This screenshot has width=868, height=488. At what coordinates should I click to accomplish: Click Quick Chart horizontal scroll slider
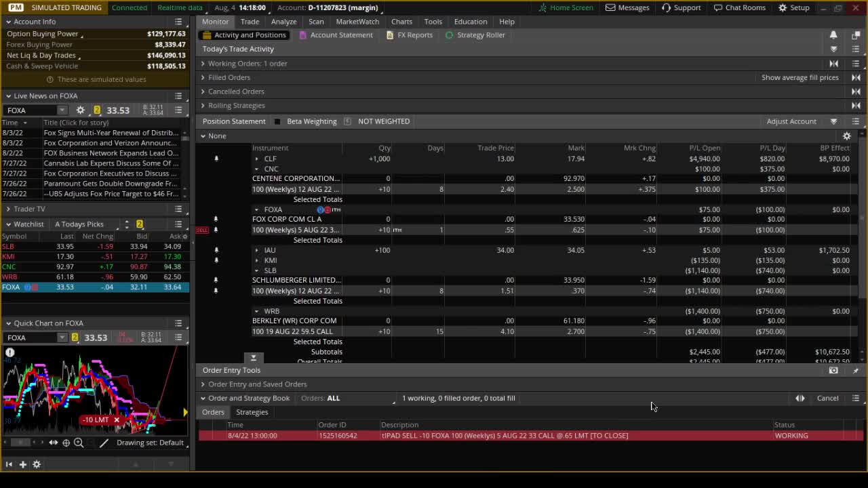[20, 443]
